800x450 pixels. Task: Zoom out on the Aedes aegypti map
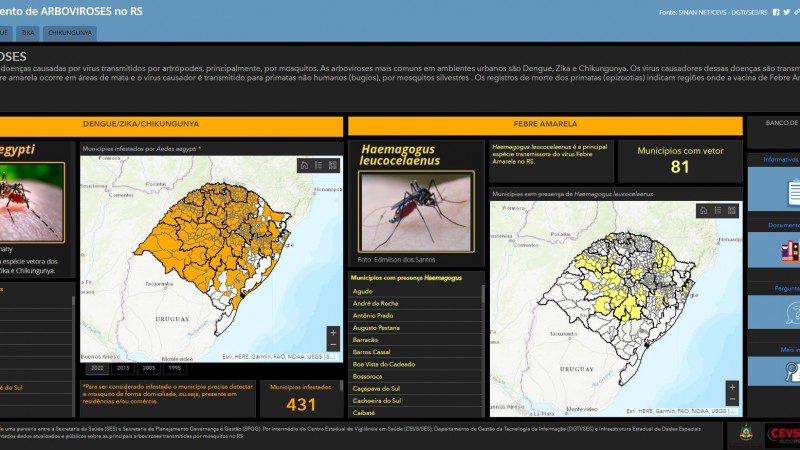coord(333,345)
